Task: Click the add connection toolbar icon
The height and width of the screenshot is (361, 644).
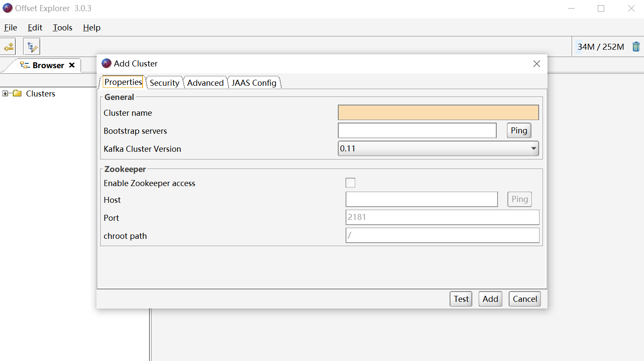Action: [x=9, y=47]
